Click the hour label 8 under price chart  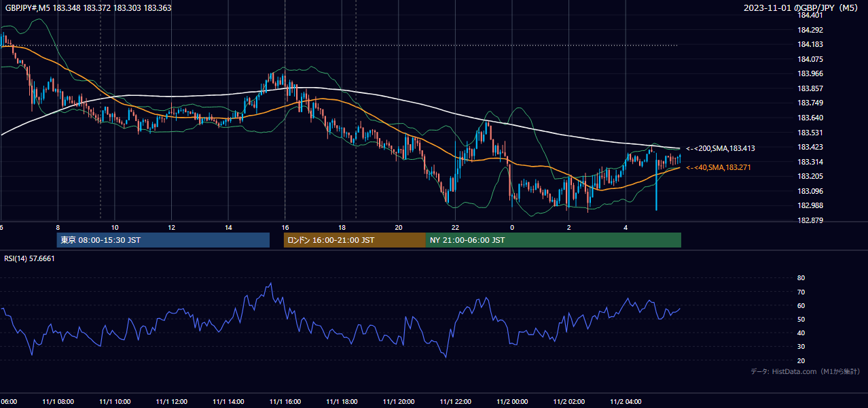click(58, 228)
